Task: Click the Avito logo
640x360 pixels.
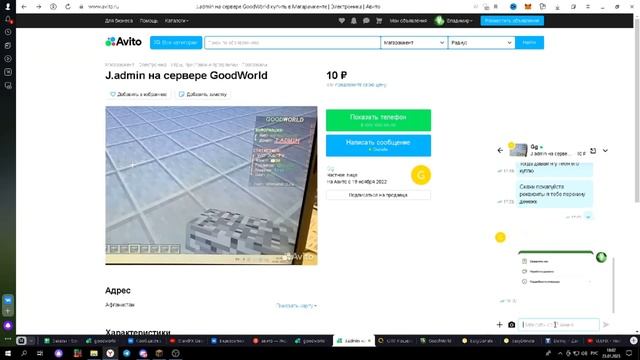Action: coord(123,42)
